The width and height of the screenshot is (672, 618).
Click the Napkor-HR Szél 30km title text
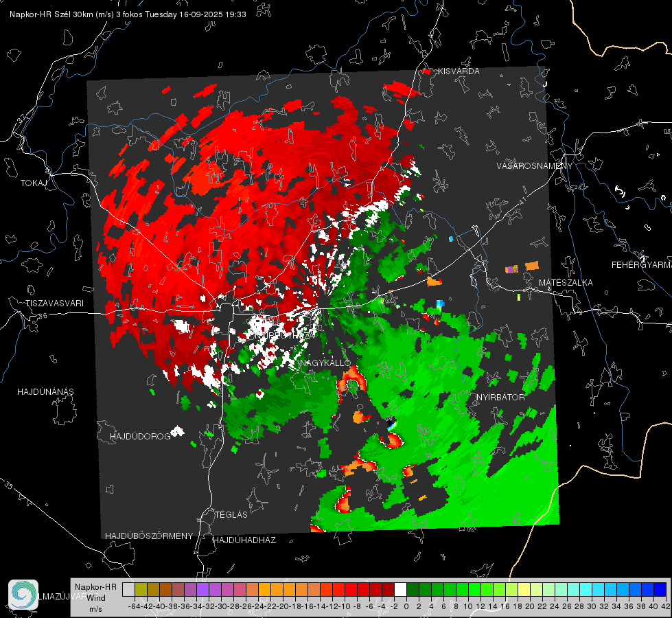52,14
